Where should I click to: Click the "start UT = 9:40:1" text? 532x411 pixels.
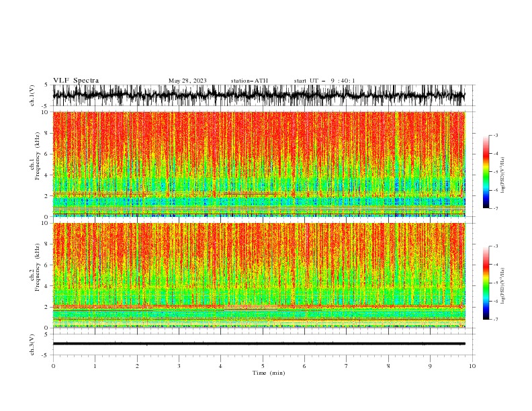coord(324,81)
